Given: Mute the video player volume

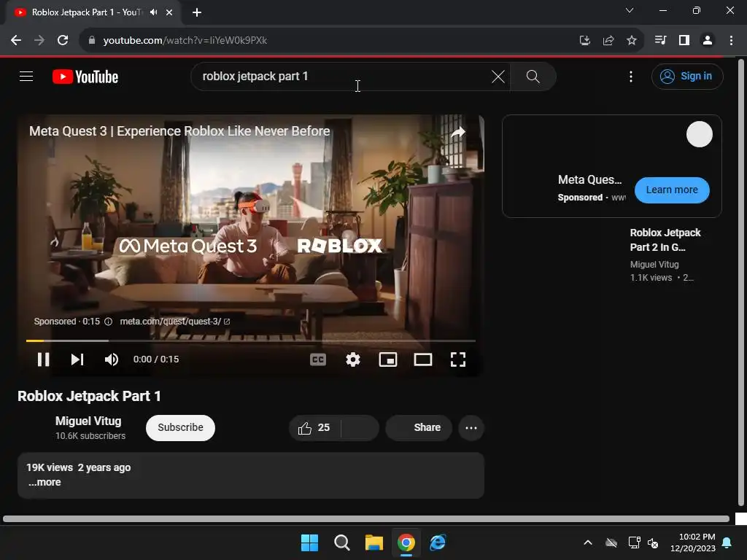Looking at the screenshot, I should coord(112,359).
